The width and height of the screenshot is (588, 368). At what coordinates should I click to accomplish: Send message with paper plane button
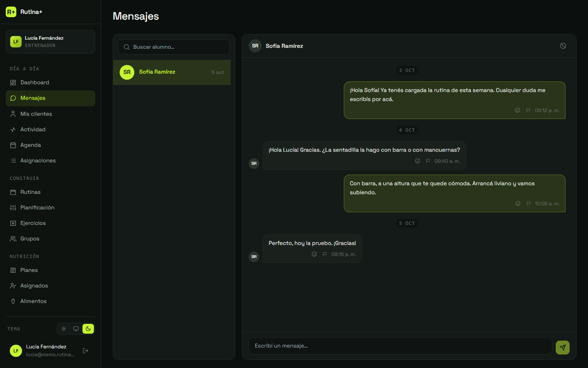562,347
